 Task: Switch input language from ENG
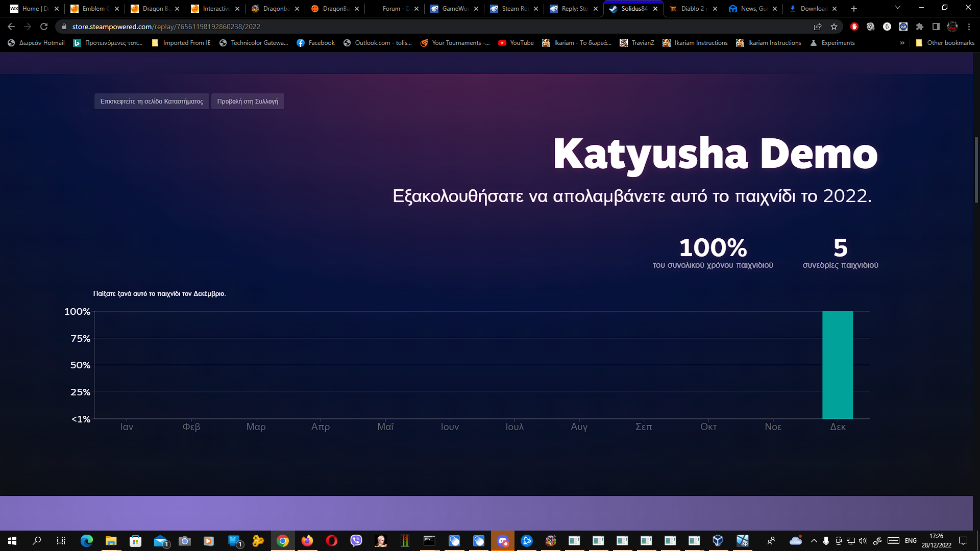click(911, 541)
